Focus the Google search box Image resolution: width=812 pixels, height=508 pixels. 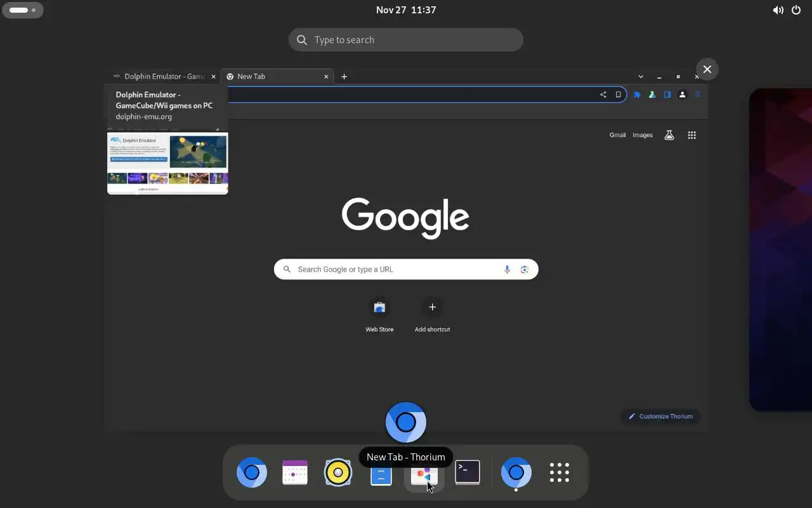406,269
